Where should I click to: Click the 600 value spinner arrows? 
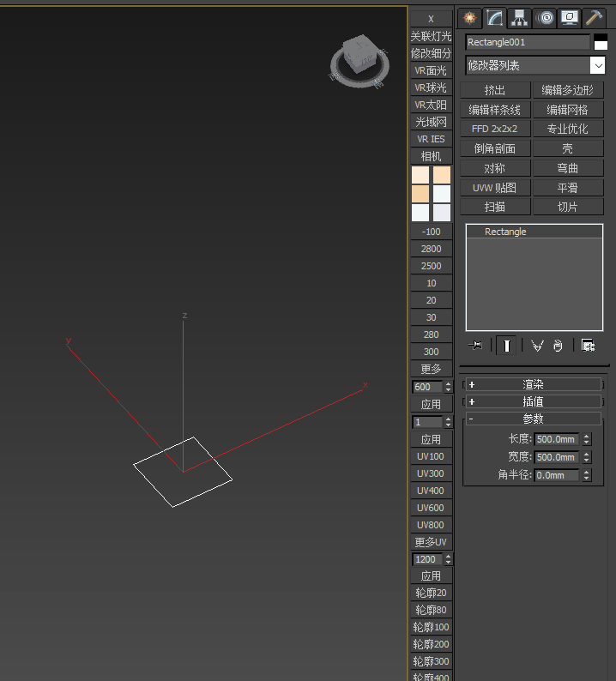point(448,387)
